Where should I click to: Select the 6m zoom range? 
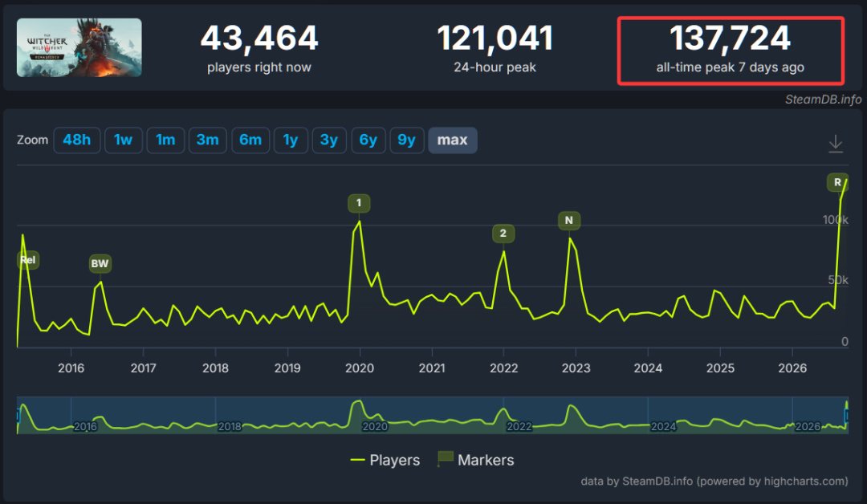250,140
